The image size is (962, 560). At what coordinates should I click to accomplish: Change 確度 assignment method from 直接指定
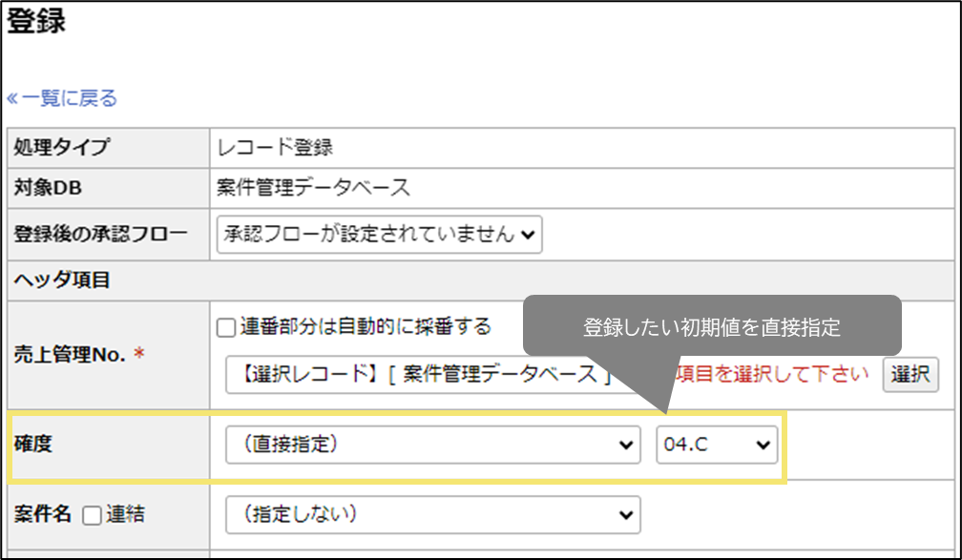pyautogui.click(x=433, y=444)
